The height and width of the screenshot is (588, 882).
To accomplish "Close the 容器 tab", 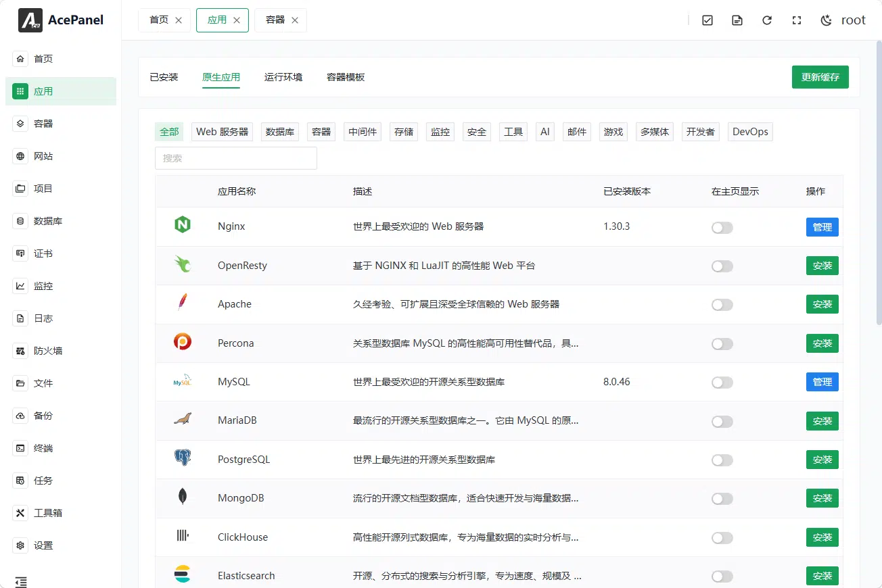I will click(295, 20).
